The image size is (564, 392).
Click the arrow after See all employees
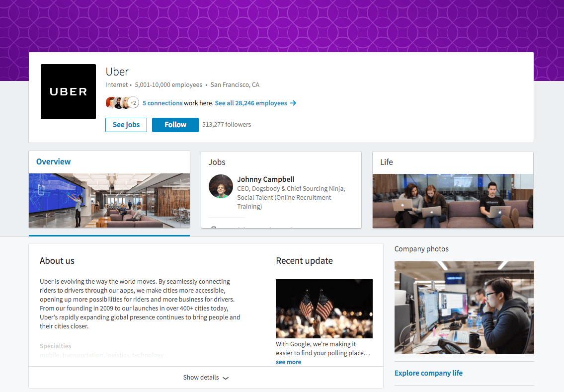coord(293,103)
